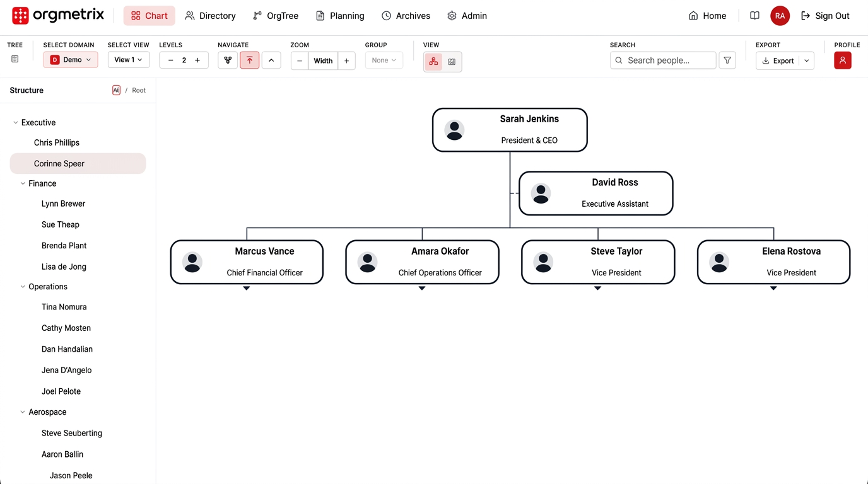Screen dimensions: 868x484
Task: Click Sign Out
Action: [825, 16]
